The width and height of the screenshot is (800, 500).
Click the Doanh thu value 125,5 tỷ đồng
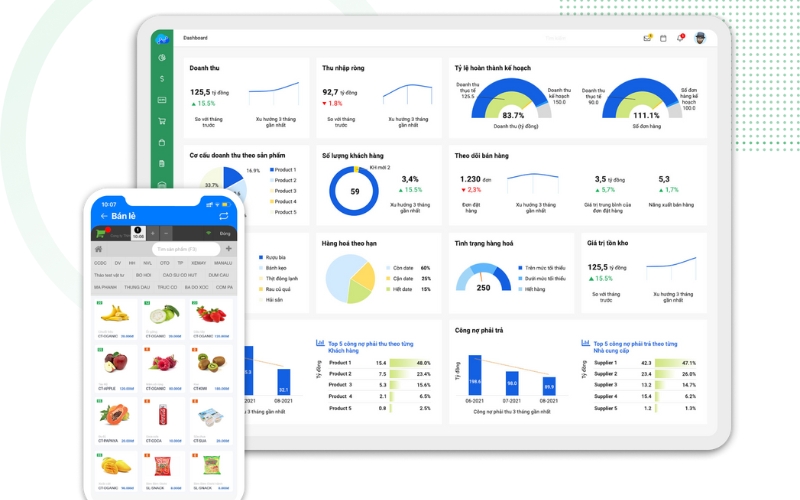tap(209, 92)
